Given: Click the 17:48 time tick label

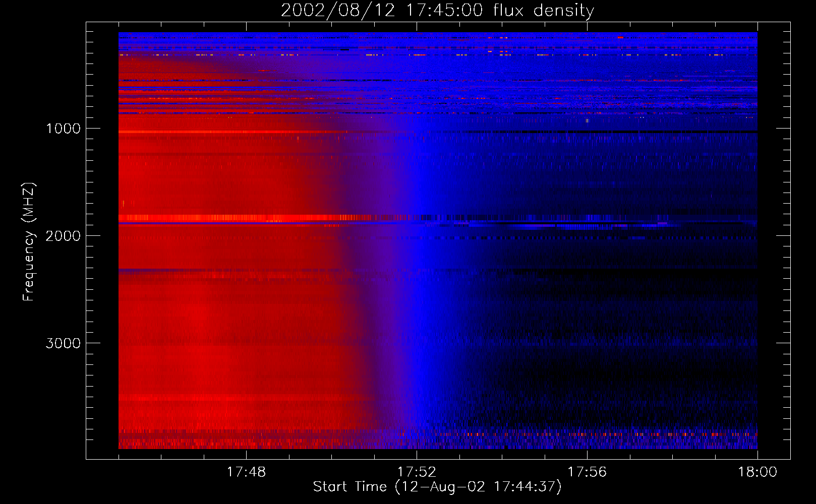Looking at the screenshot, I should (x=246, y=472).
